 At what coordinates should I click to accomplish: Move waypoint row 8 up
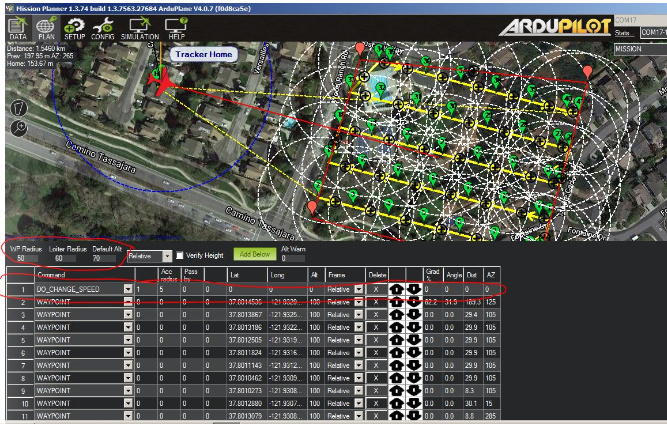[396, 378]
